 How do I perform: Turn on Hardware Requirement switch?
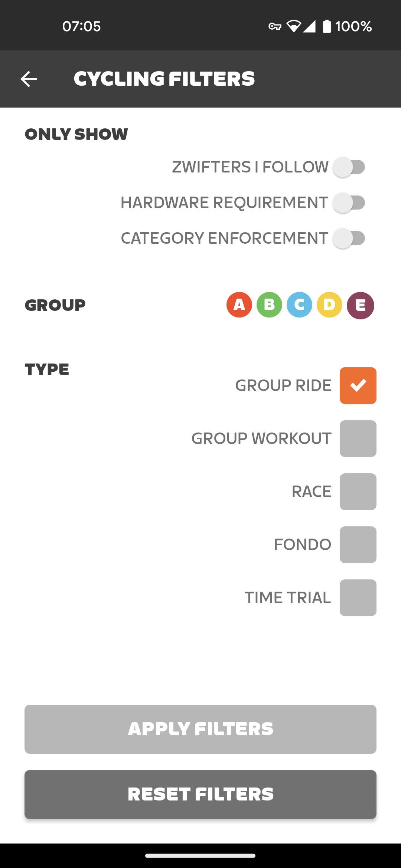click(349, 203)
